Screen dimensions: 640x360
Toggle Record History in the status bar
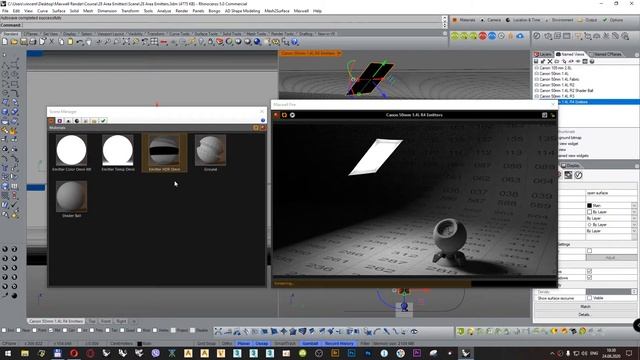click(339, 344)
